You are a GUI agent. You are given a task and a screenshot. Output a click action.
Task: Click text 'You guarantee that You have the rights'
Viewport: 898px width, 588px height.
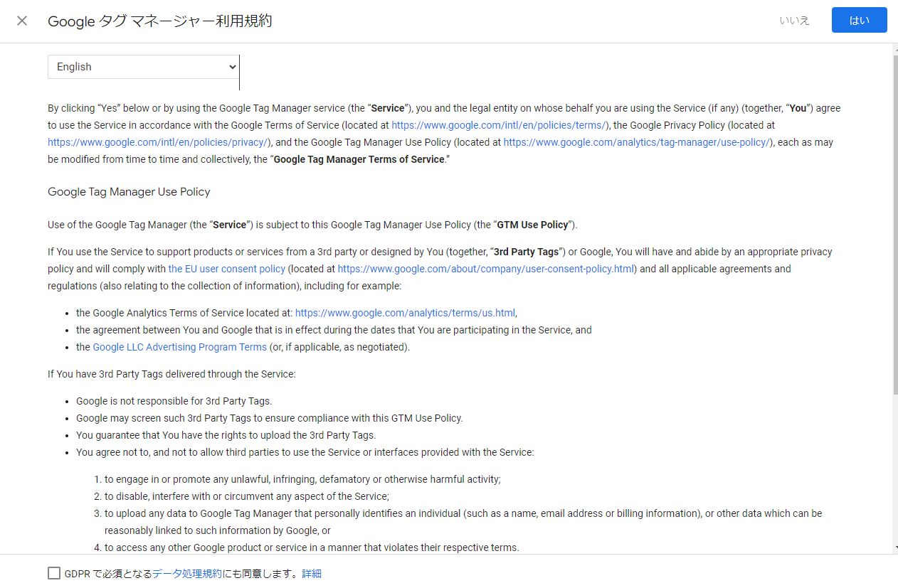point(226,435)
